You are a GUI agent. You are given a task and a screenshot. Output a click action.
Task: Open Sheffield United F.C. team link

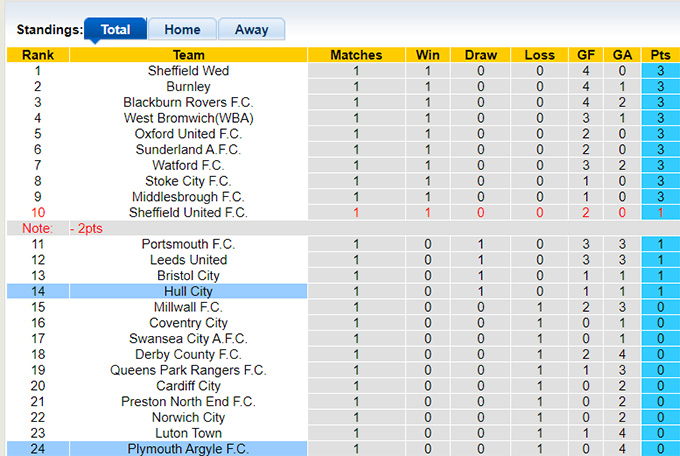click(188, 212)
